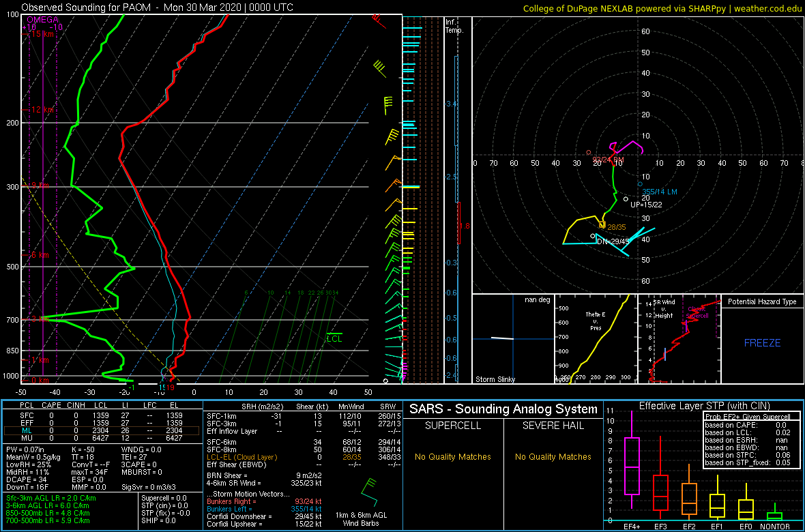Click the SUPERCELL column heading
This screenshot has height=532, width=805.
click(452, 426)
